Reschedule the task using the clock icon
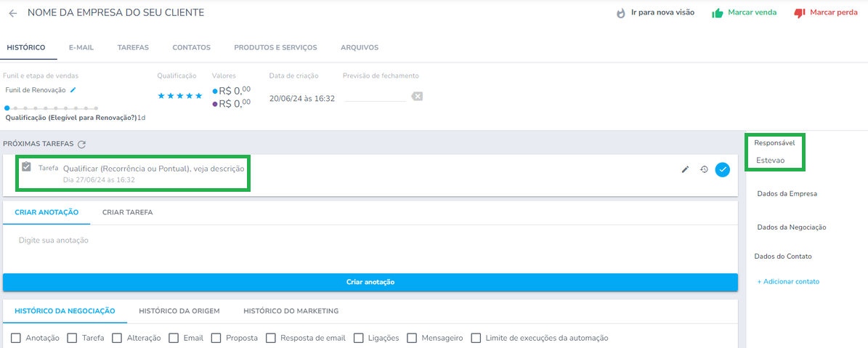 (x=704, y=169)
